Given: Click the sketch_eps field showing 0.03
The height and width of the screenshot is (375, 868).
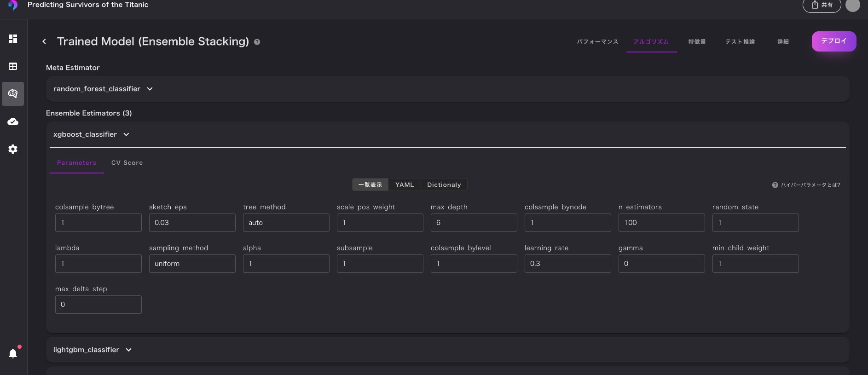Looking at the screenshot, I should 192,223.
